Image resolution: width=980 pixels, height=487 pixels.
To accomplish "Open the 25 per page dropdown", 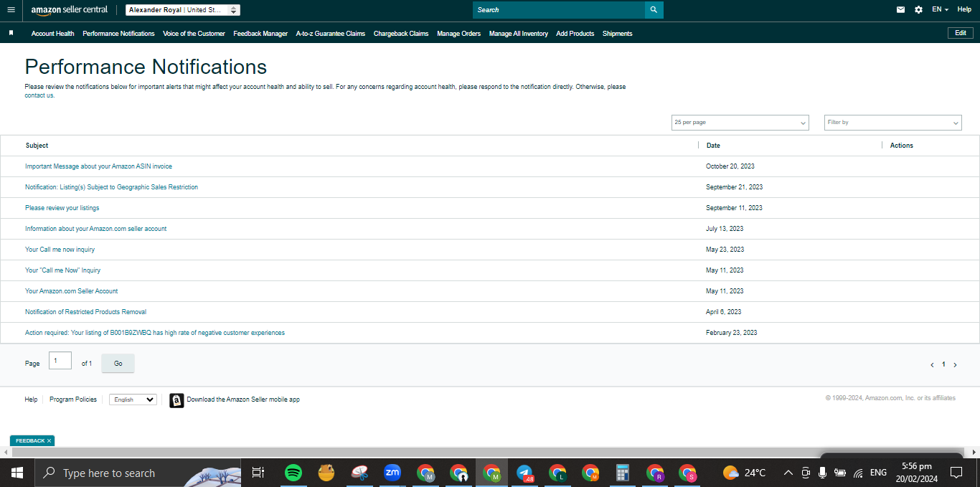I will (740, 123).
